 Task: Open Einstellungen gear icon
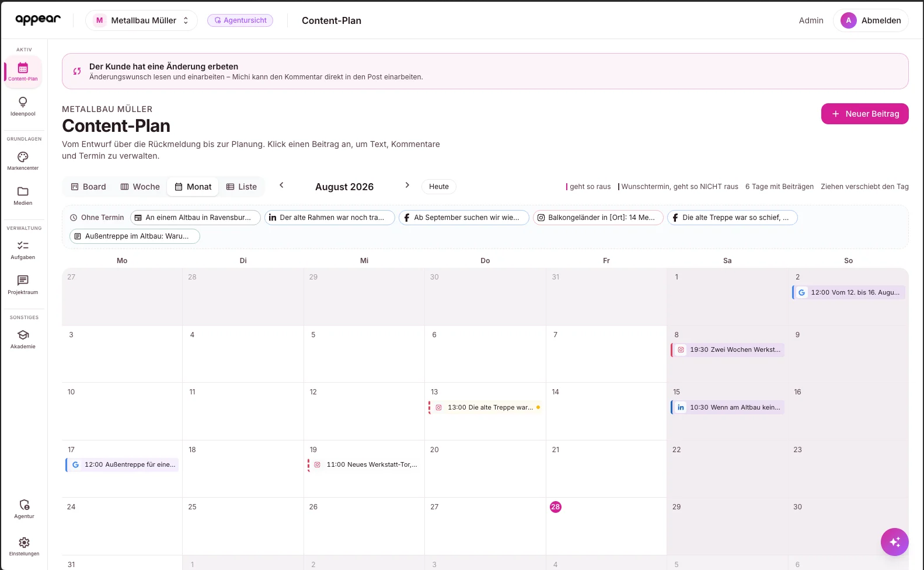click(x=24, y=543)
